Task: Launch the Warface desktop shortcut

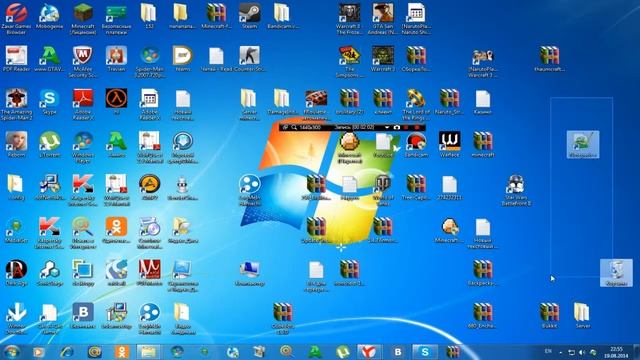Action: (449, 144)
